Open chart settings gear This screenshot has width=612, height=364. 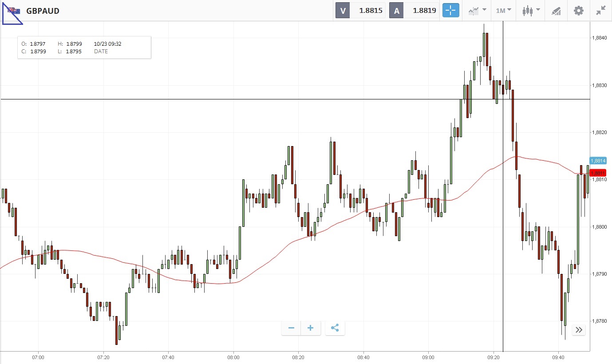point(579,11)
